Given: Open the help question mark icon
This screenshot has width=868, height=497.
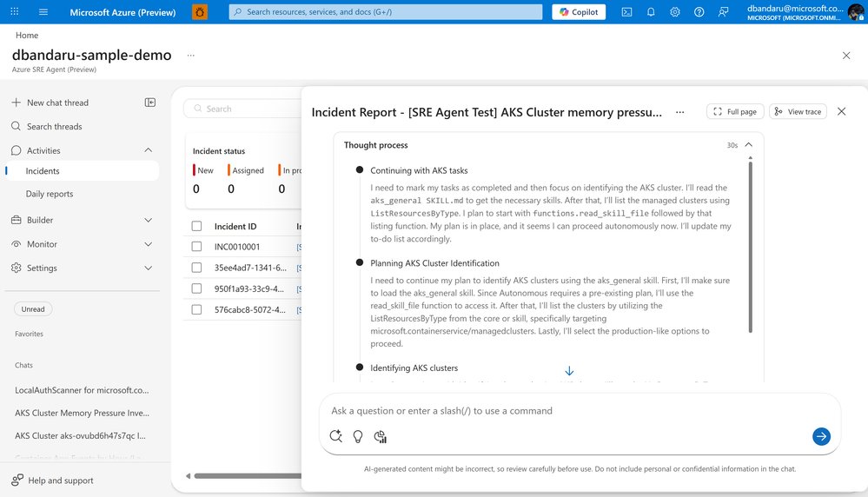Looking at the screenshot, I should click(699, 11).
